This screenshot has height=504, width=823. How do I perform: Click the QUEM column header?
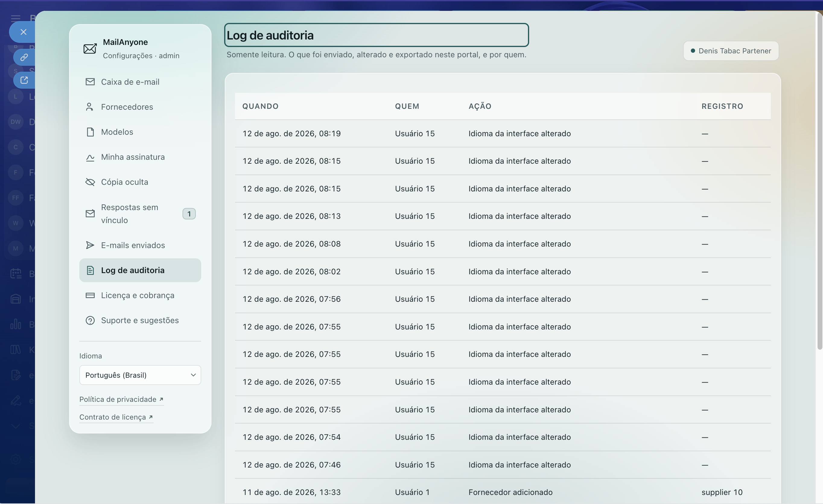pyautogui.click(x=407, y=106)
